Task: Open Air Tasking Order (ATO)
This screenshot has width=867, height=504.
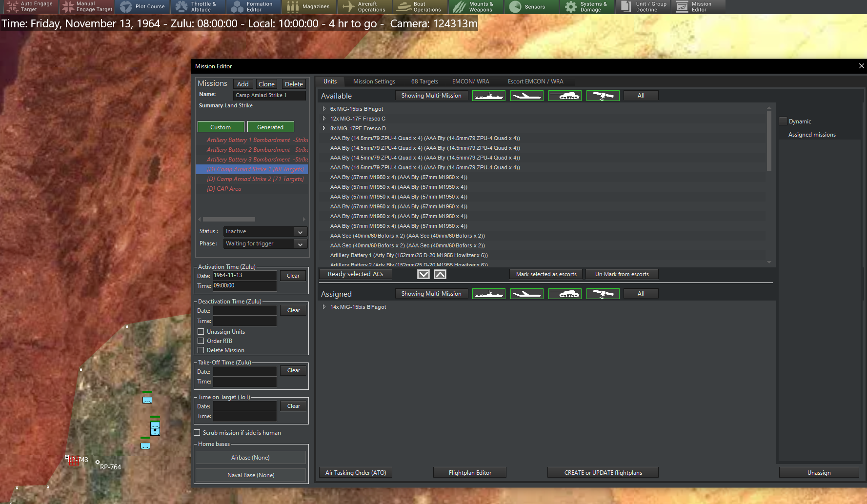Action: 356,473
